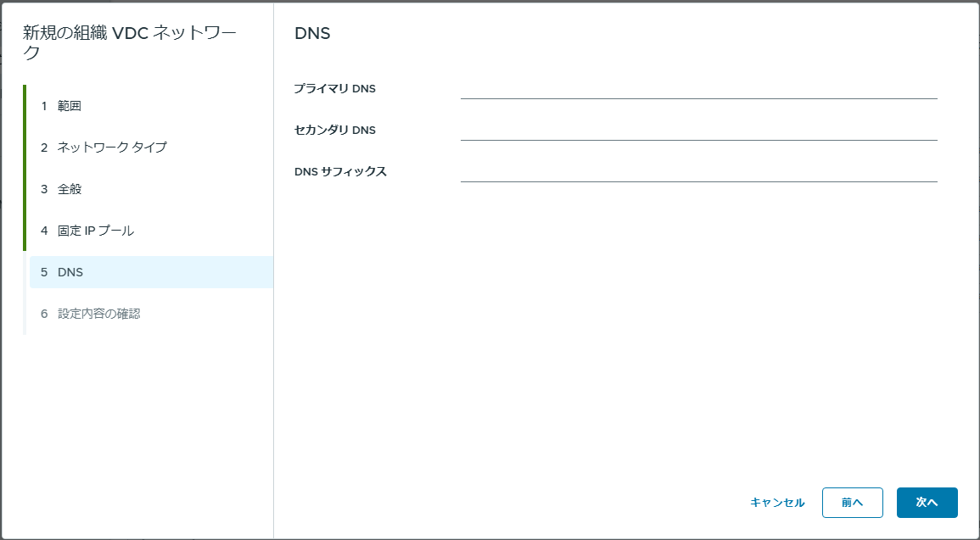The width and height of the screenshot is (980, 540).
Task: Click the DNS サフィックス label
Action: [340, 172]
